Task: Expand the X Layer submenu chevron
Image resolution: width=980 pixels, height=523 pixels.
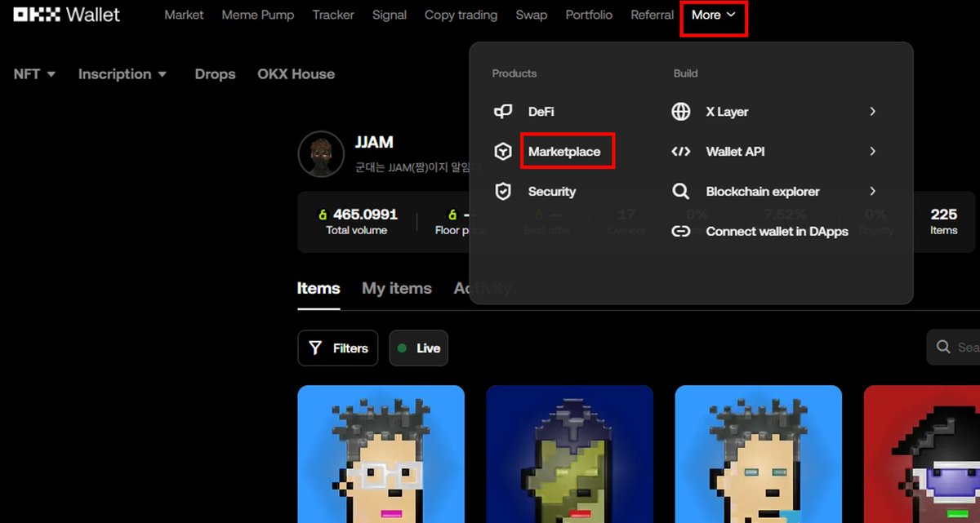Action: click(x=872, y=112)
